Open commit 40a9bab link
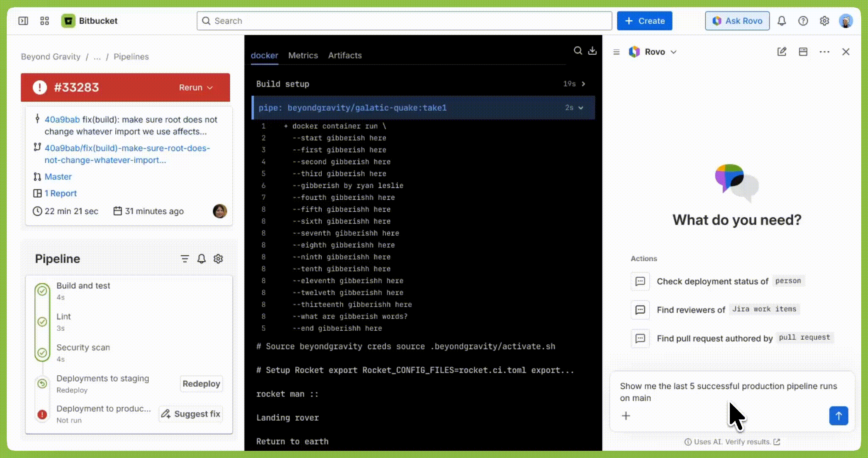Image resolution: width=868 pixels, height=458 pixels. click(x=62, y=120)
